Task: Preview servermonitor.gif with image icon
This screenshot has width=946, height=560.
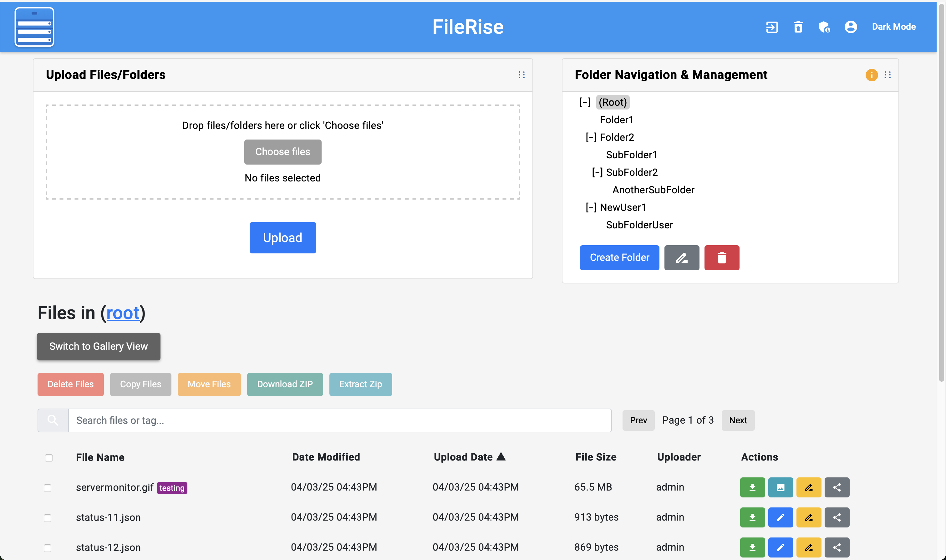Action: [780, 487]
